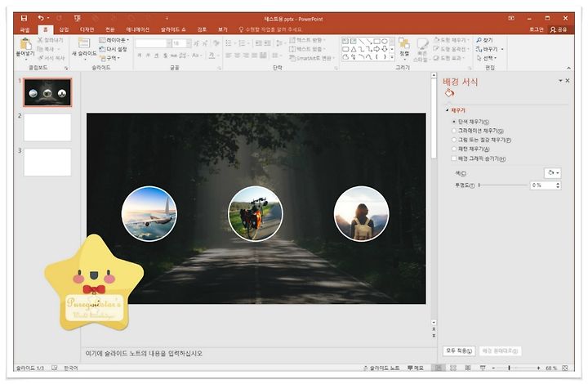Open the 레이아웃 layout dropdown

pyautogui.click(x=114, y=40)
